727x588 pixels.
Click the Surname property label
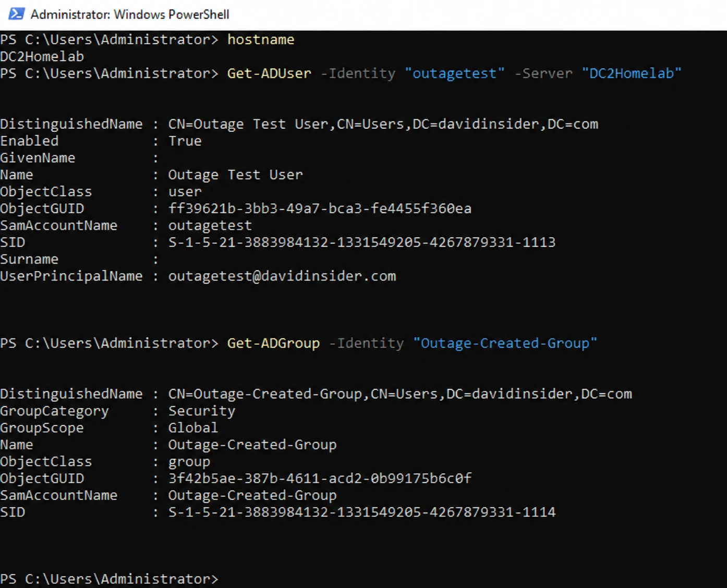tap(29, 259)
